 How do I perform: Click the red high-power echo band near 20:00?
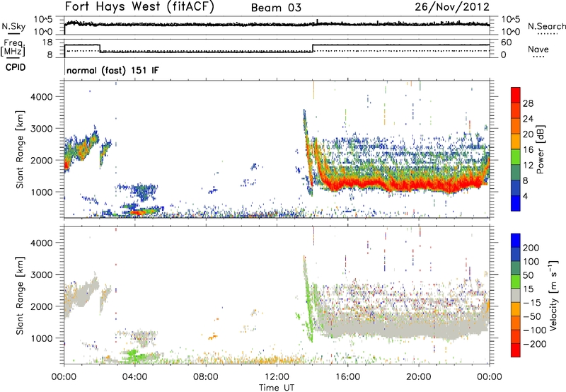(x=419, y=185)
